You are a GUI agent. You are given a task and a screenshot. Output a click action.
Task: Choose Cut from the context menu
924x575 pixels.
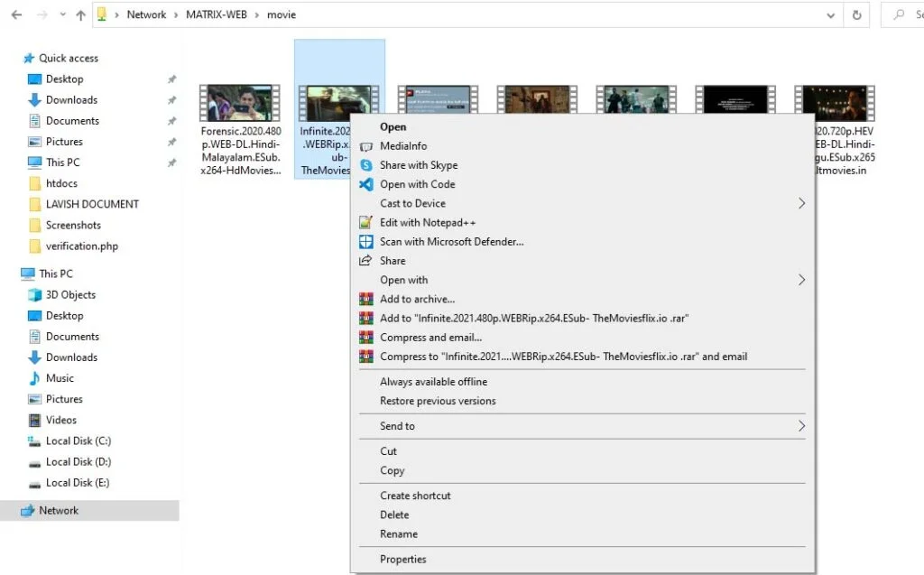point(388,451)
